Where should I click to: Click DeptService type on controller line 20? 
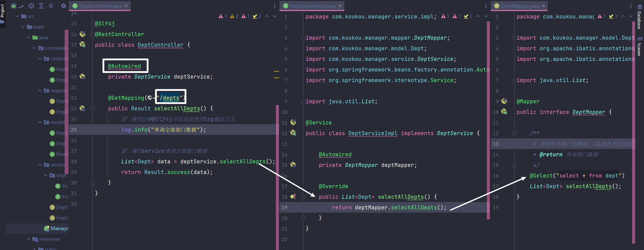[152, 77]
